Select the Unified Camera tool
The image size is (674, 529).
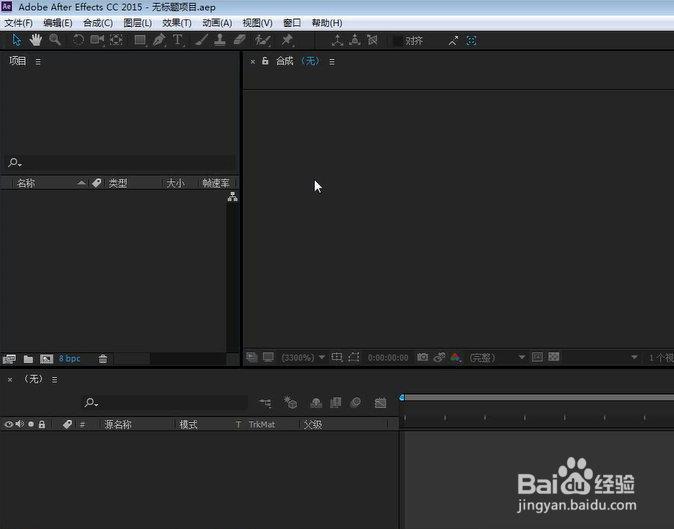tap(97, 40)
